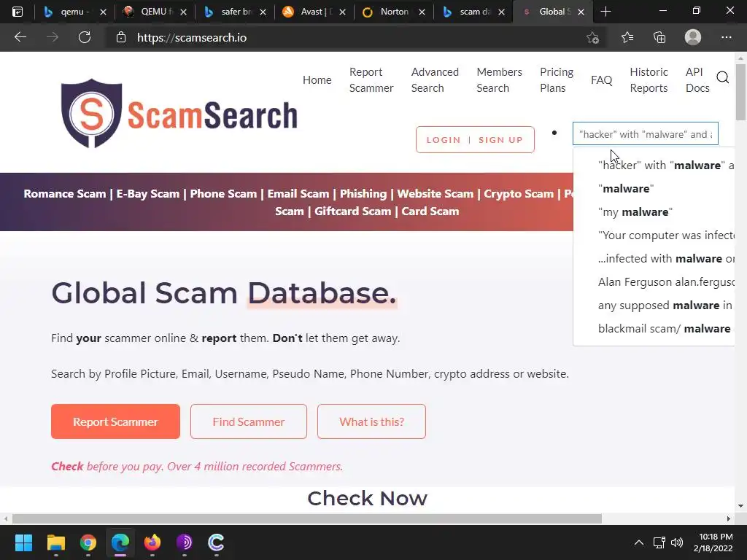Click the Giftcard Scam category link
This screenshot has height=560, width=747.
click(352, 211)
